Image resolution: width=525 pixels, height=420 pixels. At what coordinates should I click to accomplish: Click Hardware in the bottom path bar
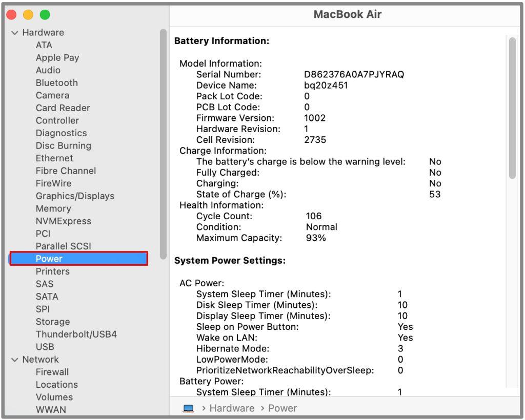232,408
